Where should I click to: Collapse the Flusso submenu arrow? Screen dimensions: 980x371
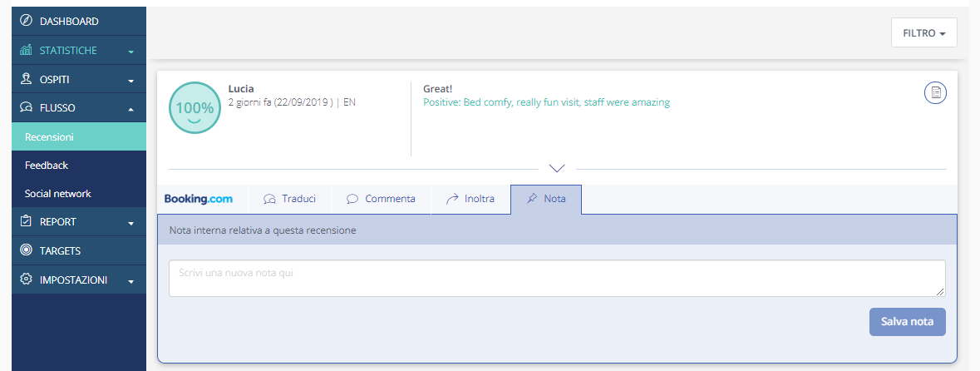[x=131, y=109]
